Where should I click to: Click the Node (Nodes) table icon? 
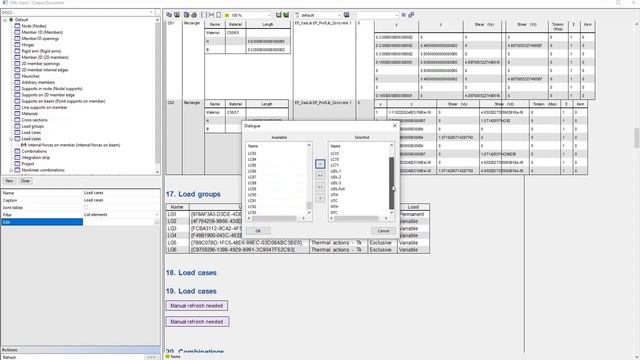pyautogui.click(x=17, y=26)
